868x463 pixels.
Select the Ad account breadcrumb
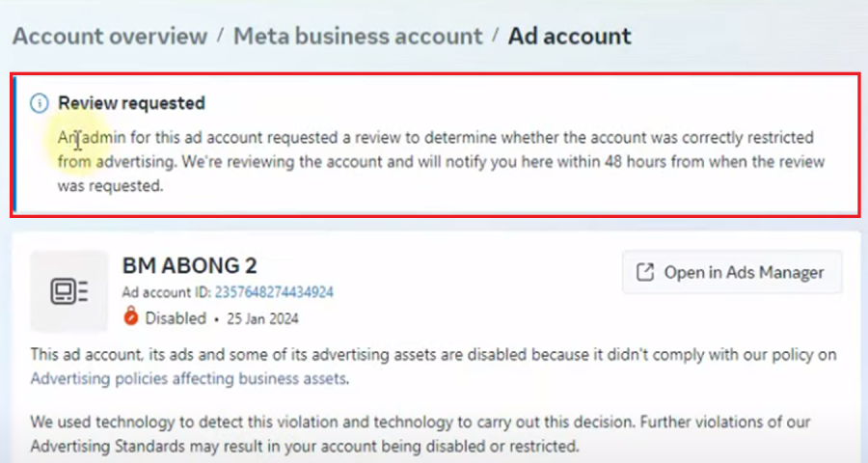point(570,36)
